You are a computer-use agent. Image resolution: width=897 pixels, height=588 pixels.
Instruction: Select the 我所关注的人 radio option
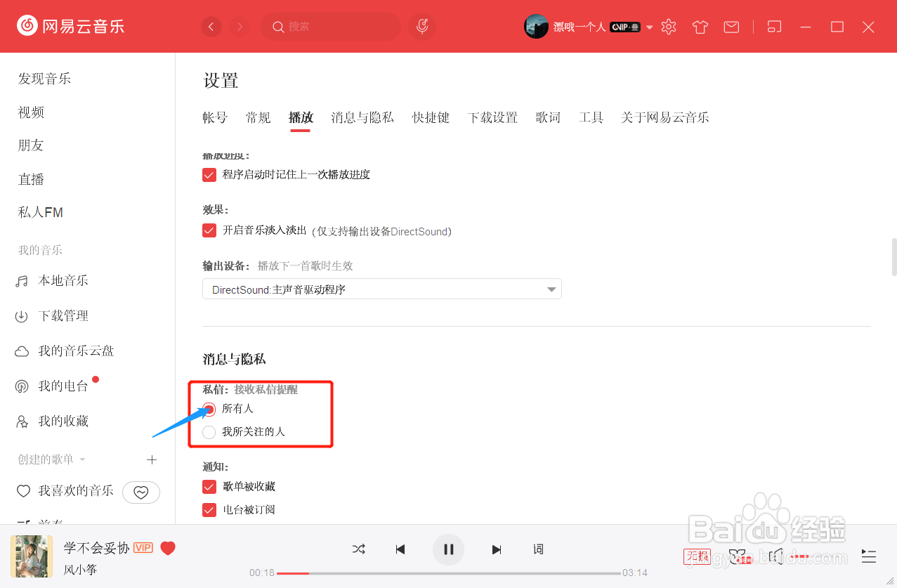(209, 432)
